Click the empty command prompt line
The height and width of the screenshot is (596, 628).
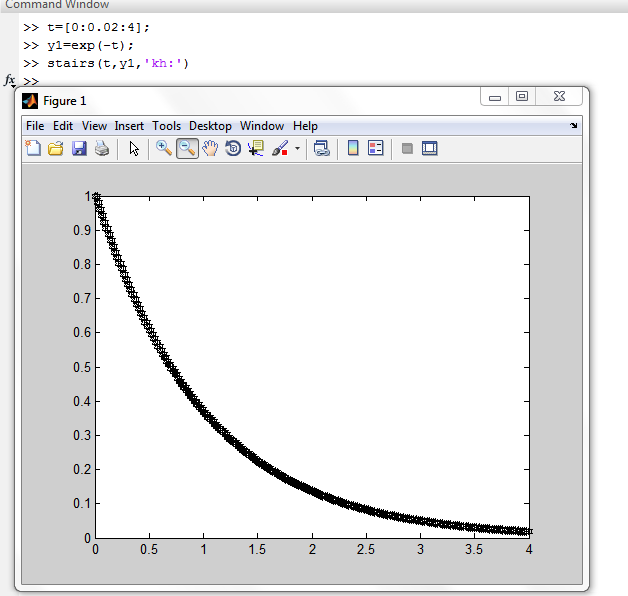point(31,81)
